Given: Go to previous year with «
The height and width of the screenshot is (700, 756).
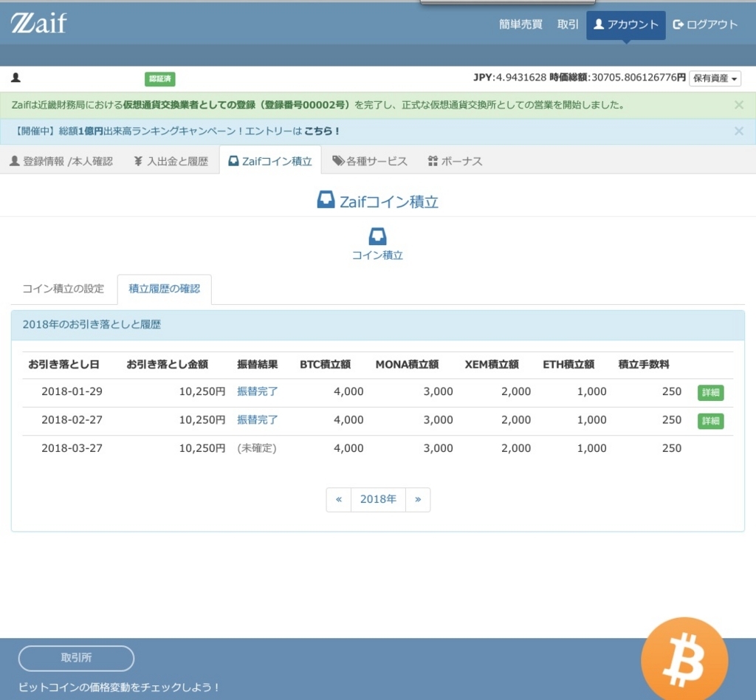Looking at the screenshot, I should tap(339, 499).
